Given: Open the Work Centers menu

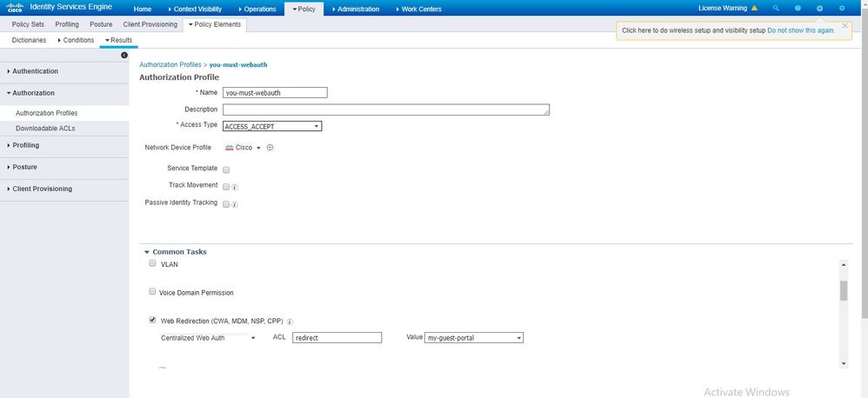Looking at the screenshot, I should tap(419, 9).
